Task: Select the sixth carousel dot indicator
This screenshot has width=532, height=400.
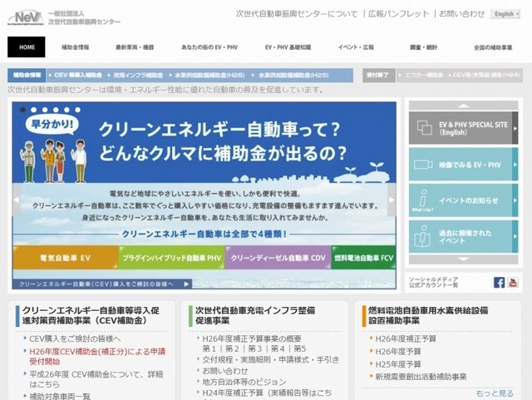Action: pyautogui.click(x=77, y=110)
